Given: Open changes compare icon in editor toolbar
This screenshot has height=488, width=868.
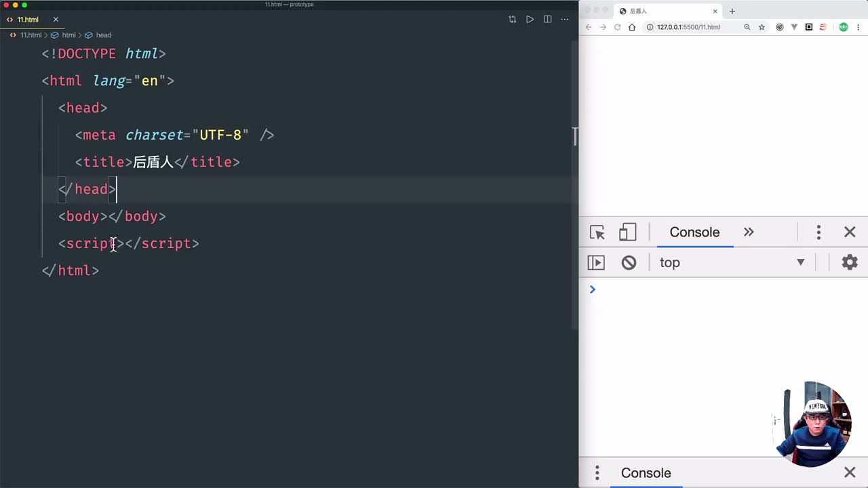Looking at the screenshot, I should 512,20.
